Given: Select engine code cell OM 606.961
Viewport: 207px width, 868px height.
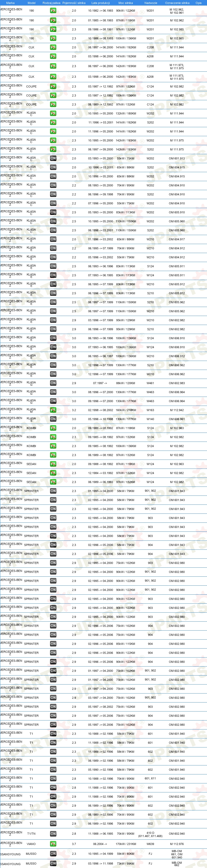Looking at the screenshot, I should (x=177, y=419).
